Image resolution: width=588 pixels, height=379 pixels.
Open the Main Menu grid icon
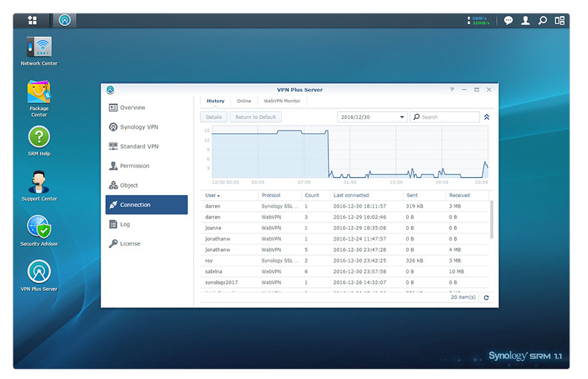pyautogui.click(x=32, y=20)
